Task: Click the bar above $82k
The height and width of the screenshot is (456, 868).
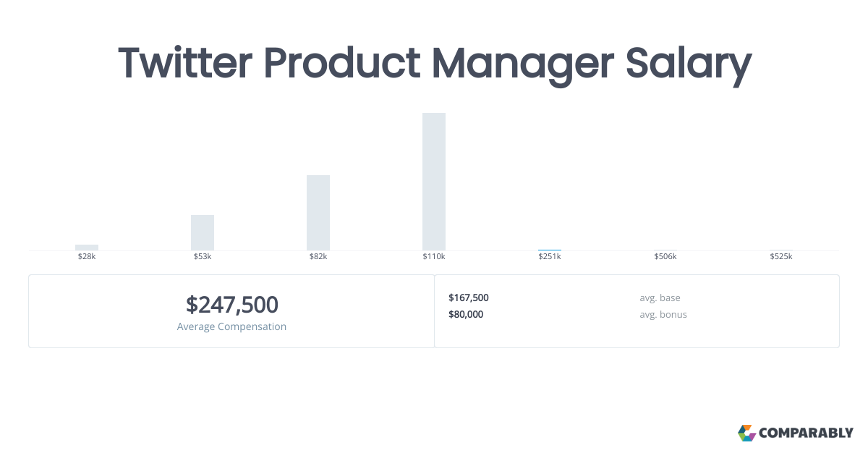Action: [318, 212]
